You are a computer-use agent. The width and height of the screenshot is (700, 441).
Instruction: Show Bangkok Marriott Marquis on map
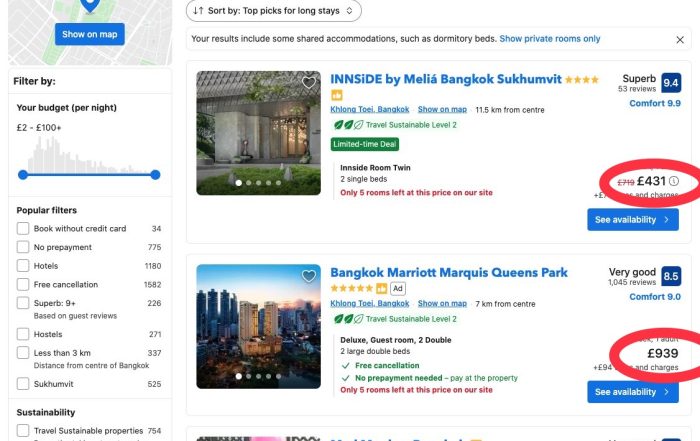pyautogui.click(x=442, y=304)
